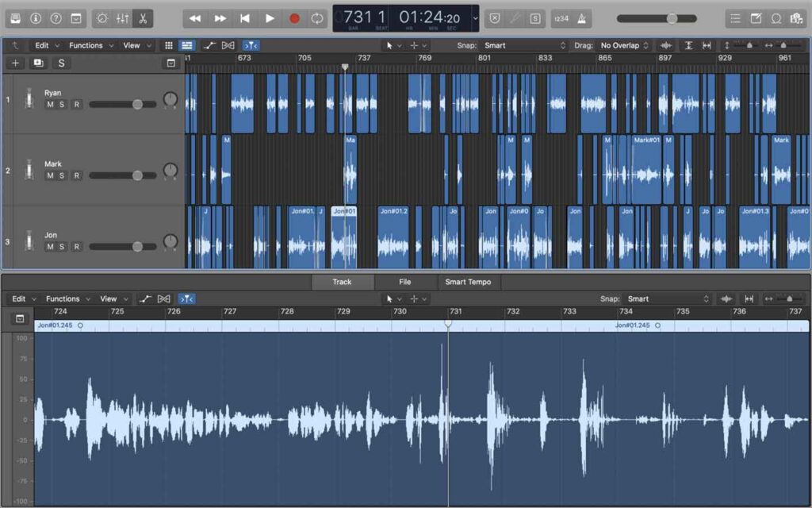812x508 pixels.
Task: Select the Mark#01 audio region
Action: [x=646, y=169]
